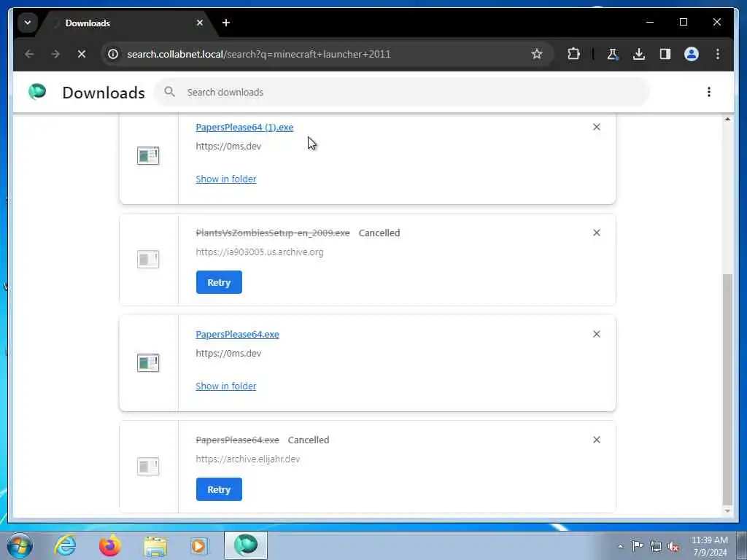Remove 0ms.dev PapersPlease64.exe entry

597,334
